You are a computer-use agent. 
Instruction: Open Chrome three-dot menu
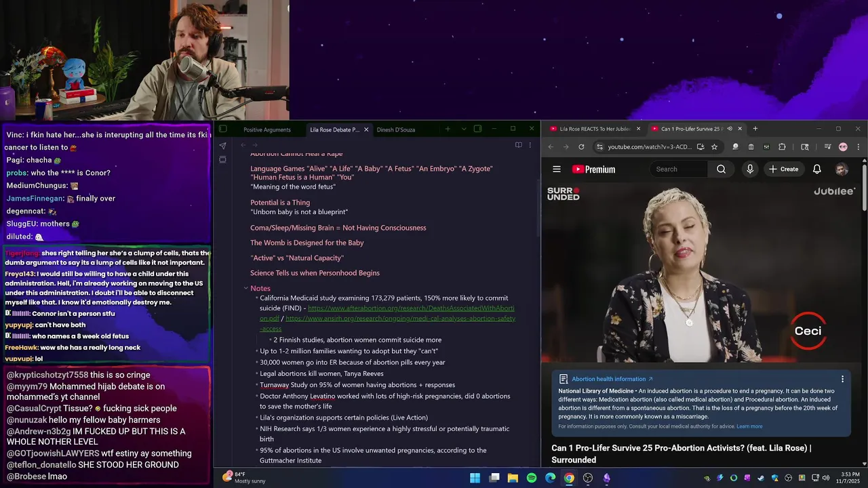pyautogui.click(x=858, y=146)
